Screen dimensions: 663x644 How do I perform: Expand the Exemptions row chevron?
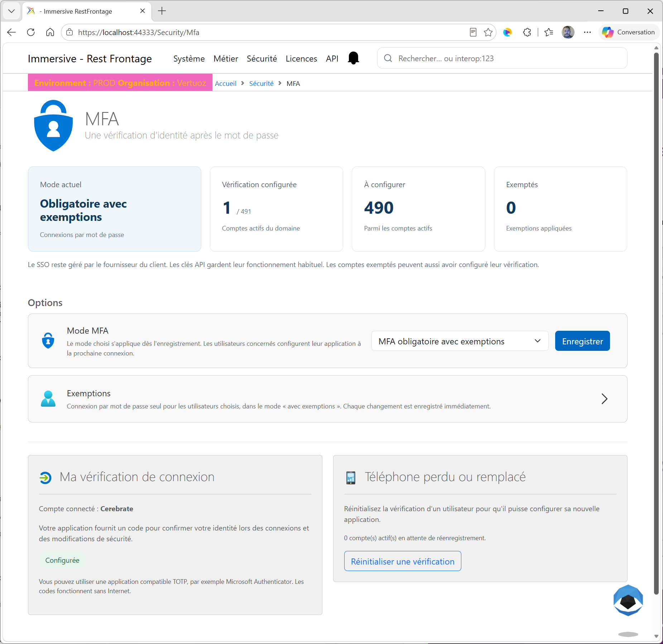[x=604, y=399]
